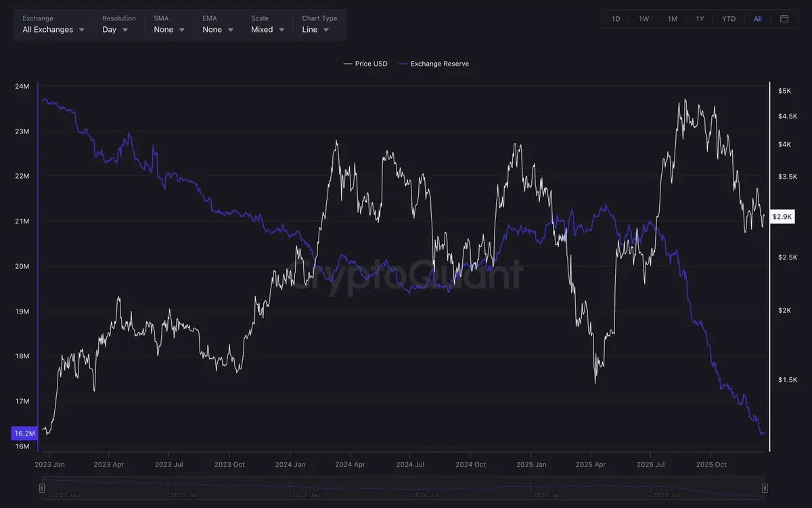Click the mini timeline navigator at 2024 Jan
Image resolution: width=812 pixels, height=508 pixels.
[x=303, y=494]
